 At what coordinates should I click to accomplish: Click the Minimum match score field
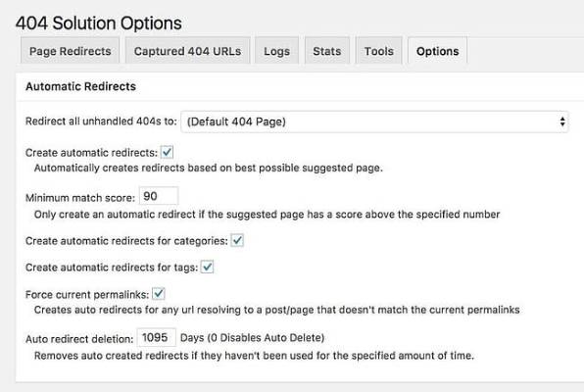tap(159, 196)
